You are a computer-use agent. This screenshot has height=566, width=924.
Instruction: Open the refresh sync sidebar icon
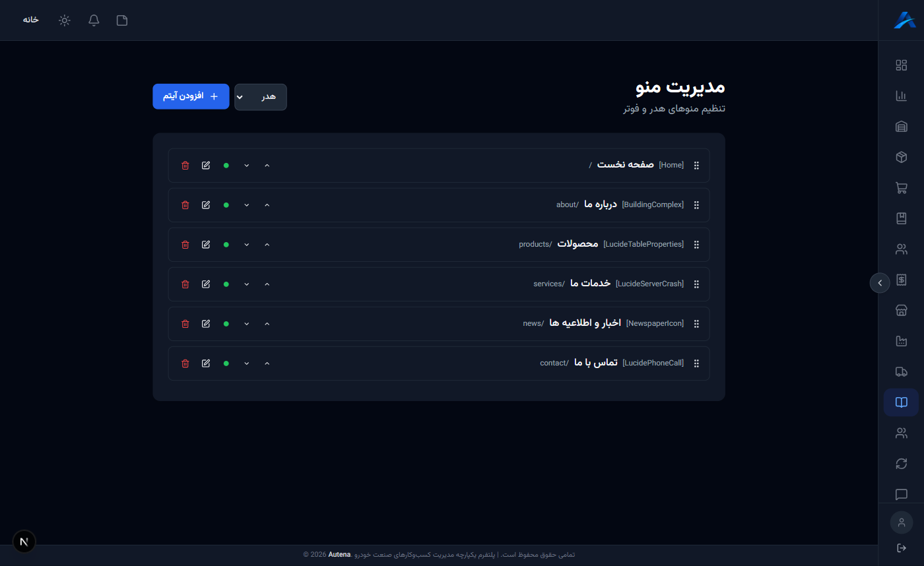901,464
